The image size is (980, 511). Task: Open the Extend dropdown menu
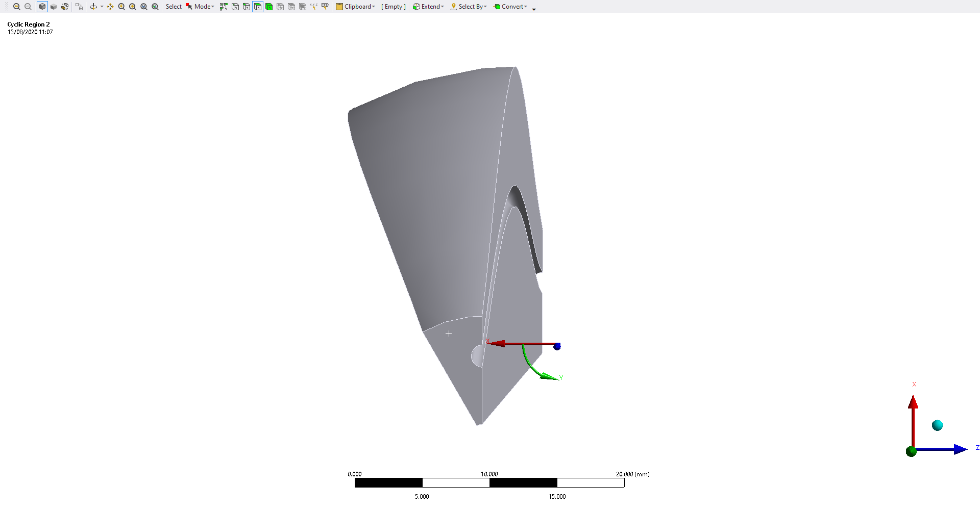coord(428,7)
